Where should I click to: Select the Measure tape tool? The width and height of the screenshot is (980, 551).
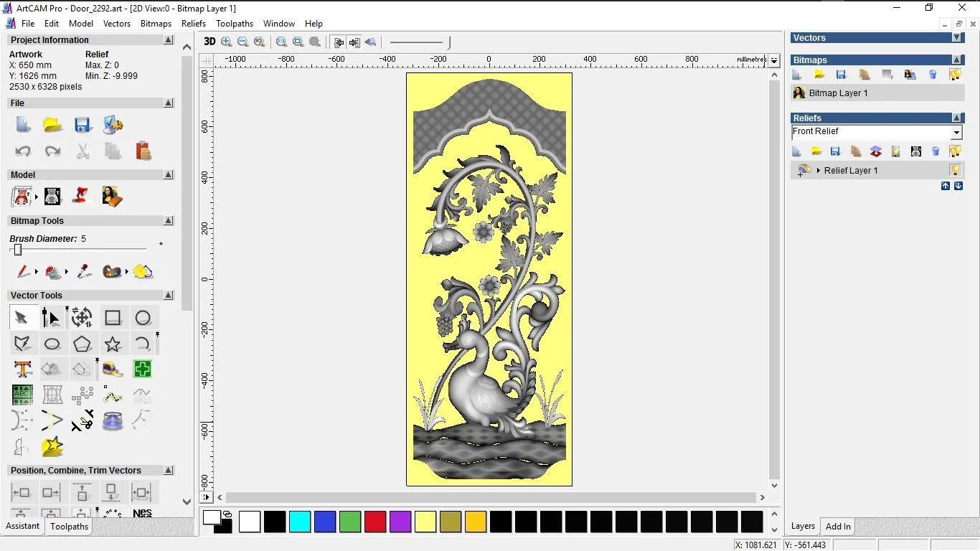(113, 369)
